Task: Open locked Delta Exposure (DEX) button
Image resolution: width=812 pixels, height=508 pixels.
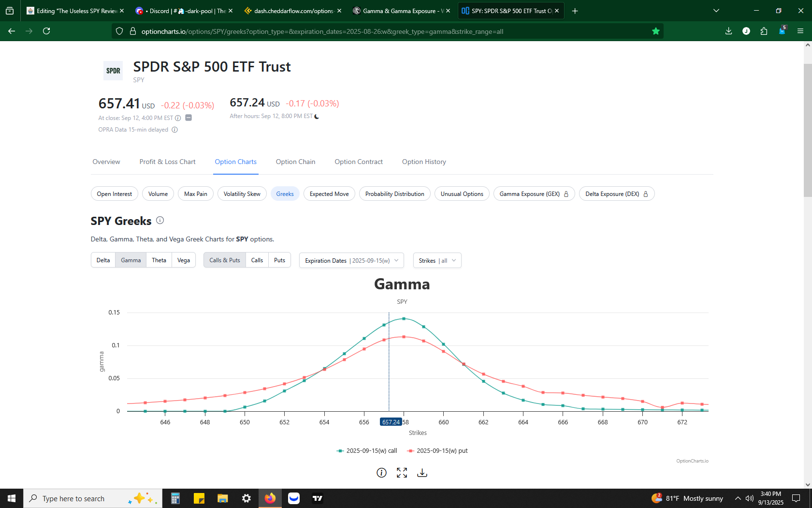Action: [617, 194]
